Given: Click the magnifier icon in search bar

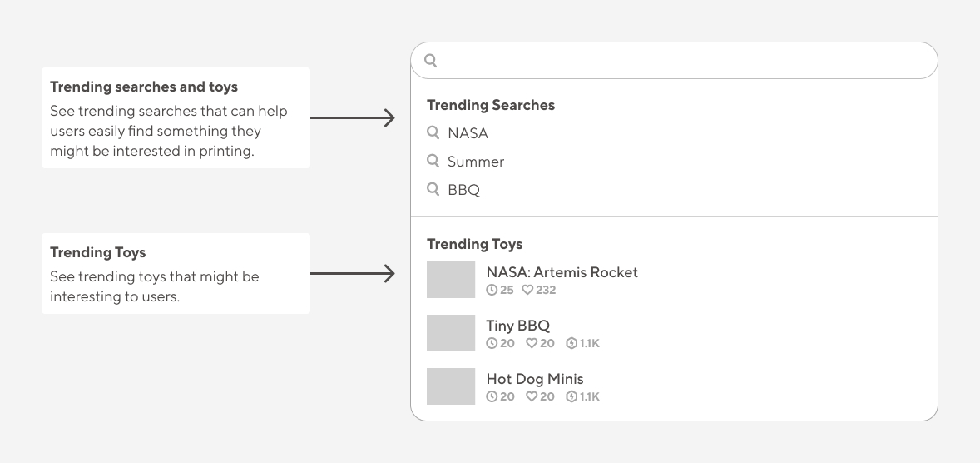Looking at the screenshot, I should pyautogui.click(x=431, y=61).
